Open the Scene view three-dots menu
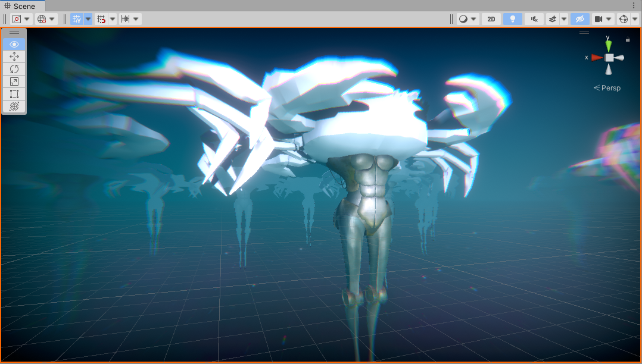Image resolution: width=642 pixels, height=364 pixels. [x=635, y=5]
